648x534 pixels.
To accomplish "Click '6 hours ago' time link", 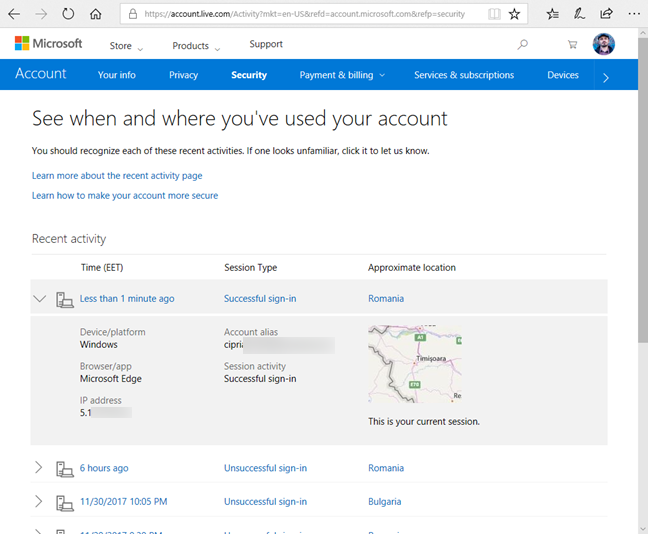I will 104,468.
